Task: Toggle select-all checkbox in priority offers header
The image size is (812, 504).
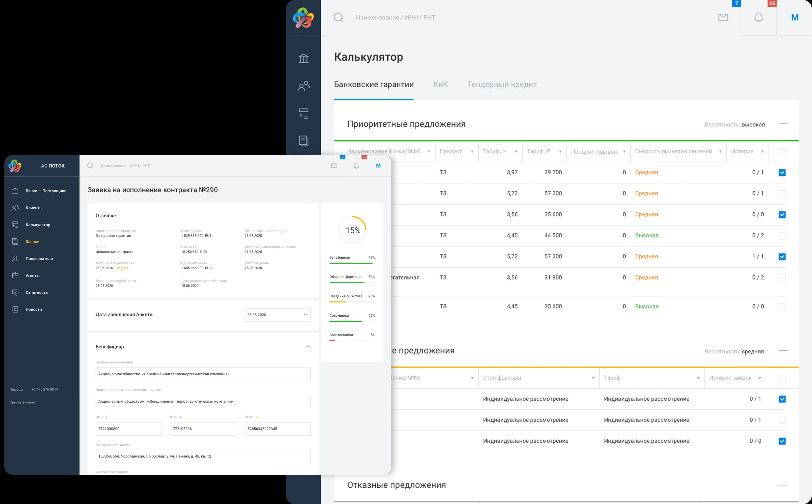Action: point(782,152)
